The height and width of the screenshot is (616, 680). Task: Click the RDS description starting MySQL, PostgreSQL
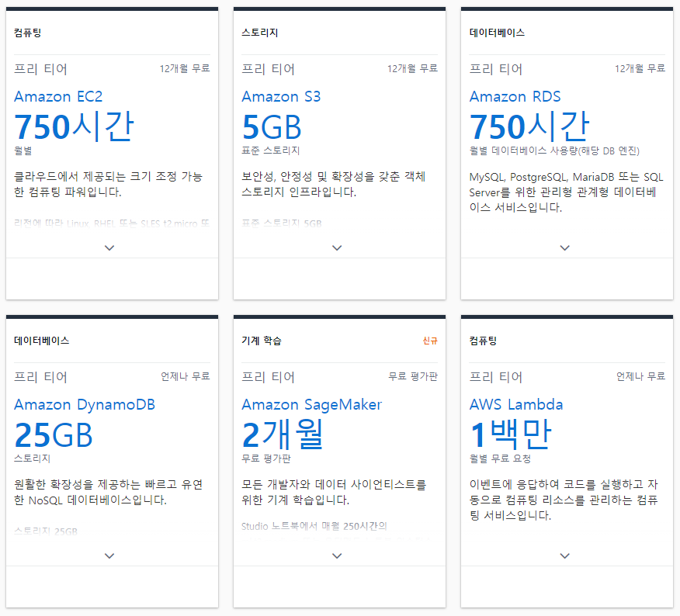[567, 192]
